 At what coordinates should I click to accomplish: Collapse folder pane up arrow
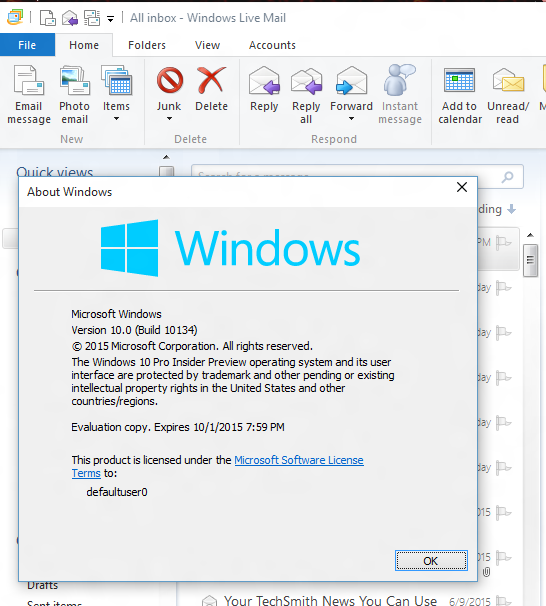166,157
